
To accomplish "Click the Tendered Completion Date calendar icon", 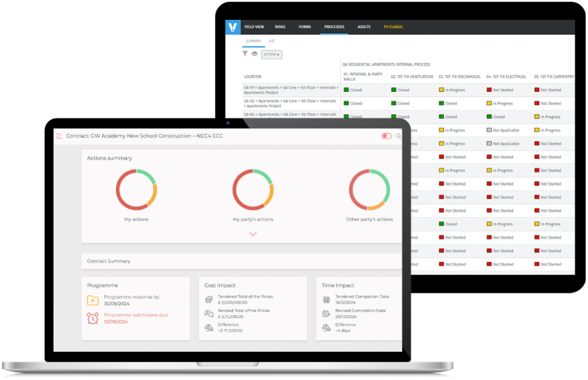I will (x=326, y=299).
